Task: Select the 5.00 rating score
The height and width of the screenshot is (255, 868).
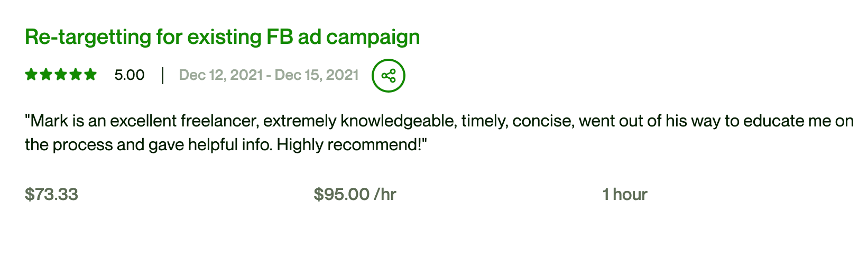Action: click(130, 75)
